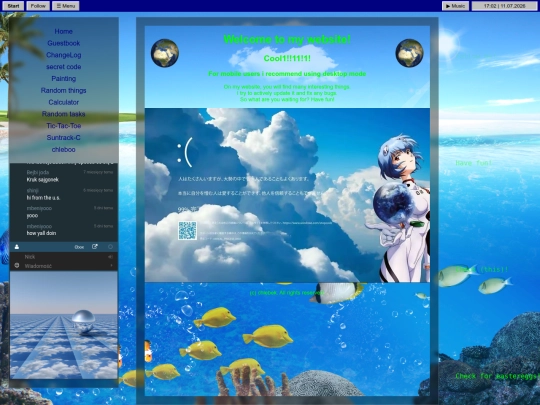
Task: Launch the Tic-Tac-Toe game
Action: tap(63, 126)
